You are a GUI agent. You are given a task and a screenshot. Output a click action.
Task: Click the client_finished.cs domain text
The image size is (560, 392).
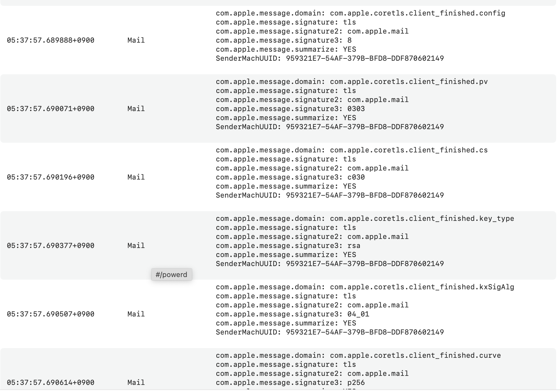[x=352, y=150]
